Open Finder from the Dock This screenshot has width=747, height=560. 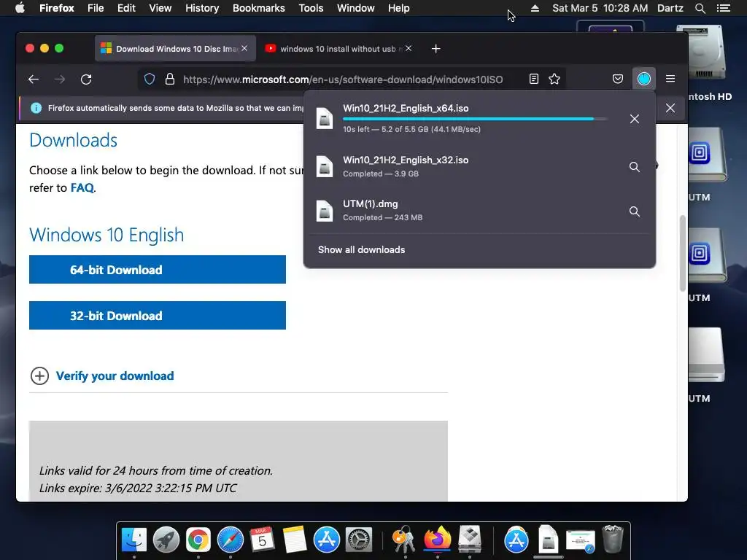134,540
